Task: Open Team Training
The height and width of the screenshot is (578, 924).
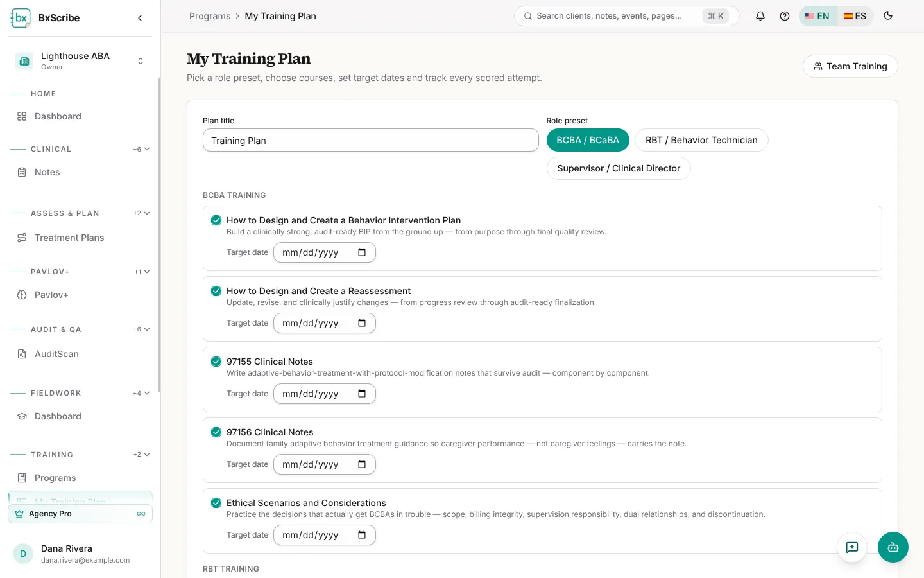Action: click(850, 66)
